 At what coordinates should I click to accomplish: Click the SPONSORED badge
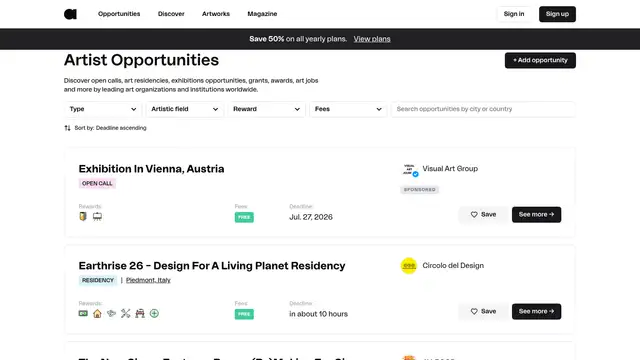point(420,190)
